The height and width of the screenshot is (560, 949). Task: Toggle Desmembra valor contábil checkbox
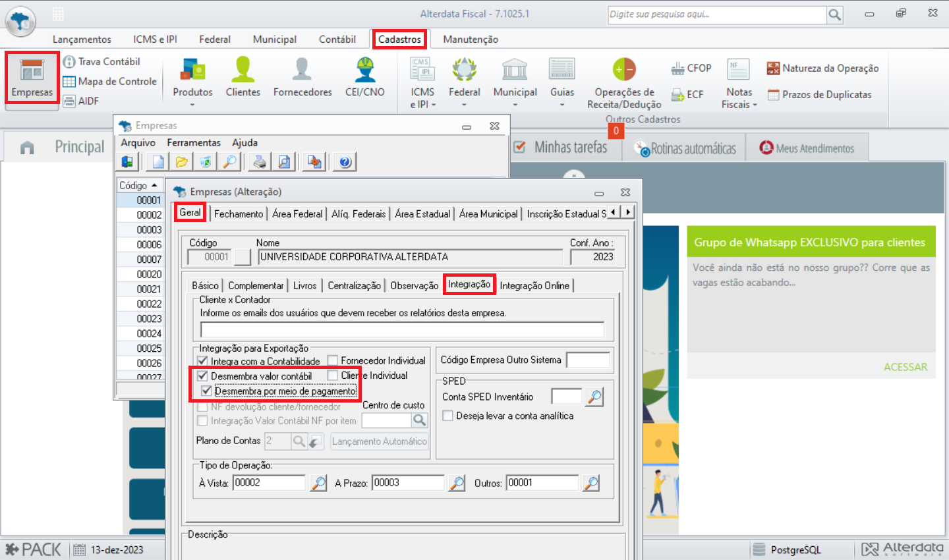(203, 376)
